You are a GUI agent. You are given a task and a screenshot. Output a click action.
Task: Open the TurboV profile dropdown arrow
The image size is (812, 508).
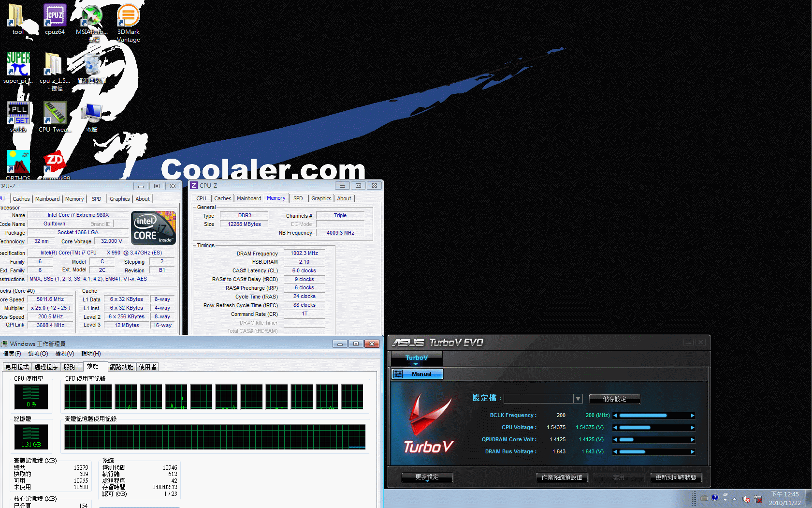[578, 399]
